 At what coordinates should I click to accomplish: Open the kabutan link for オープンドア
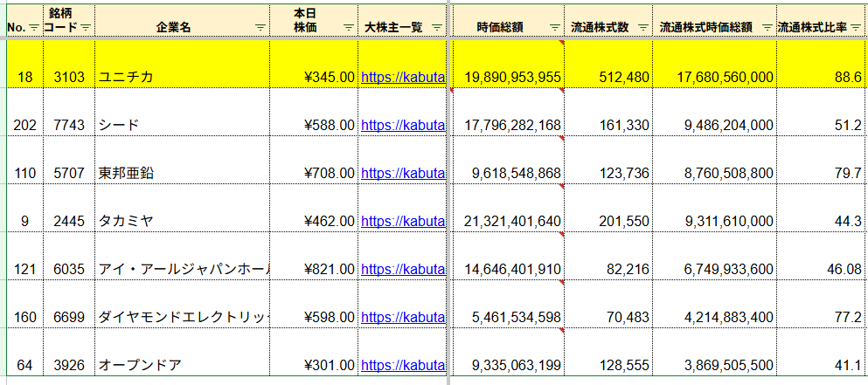point(403,365)
